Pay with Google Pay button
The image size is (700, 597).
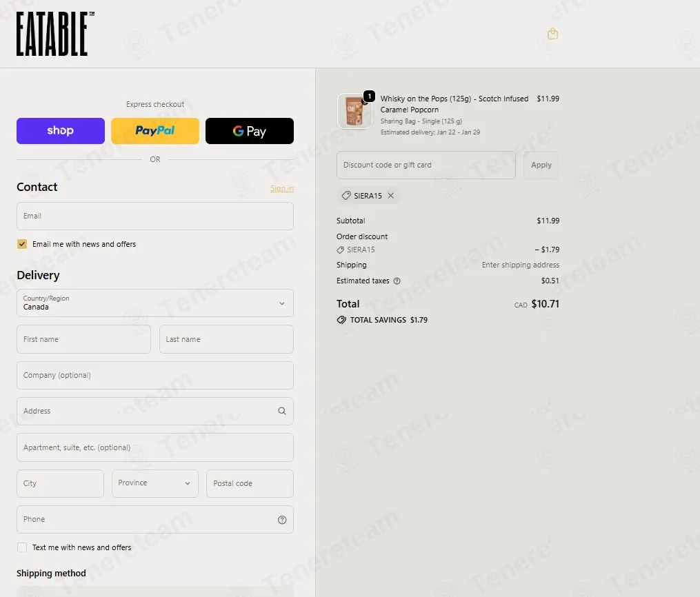click(x=250, y=131)
